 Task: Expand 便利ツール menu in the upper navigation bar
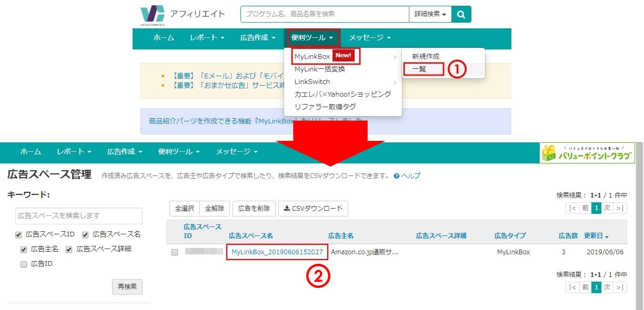pos(312,38)
